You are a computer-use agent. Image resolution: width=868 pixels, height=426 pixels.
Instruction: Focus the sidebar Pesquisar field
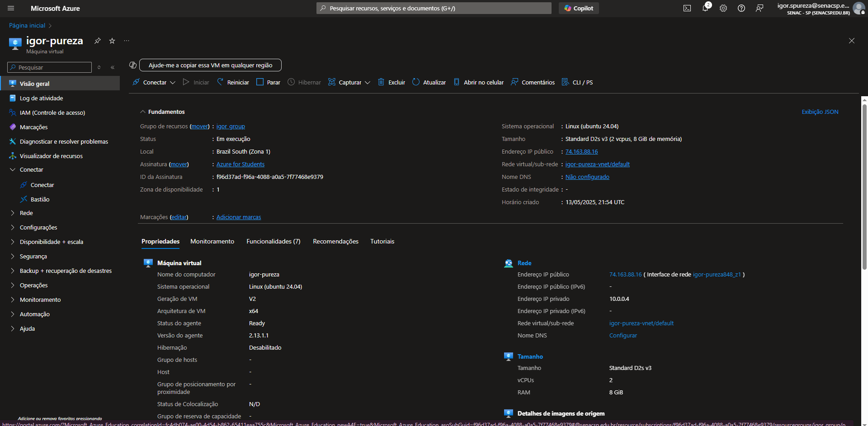pos(50,67)
